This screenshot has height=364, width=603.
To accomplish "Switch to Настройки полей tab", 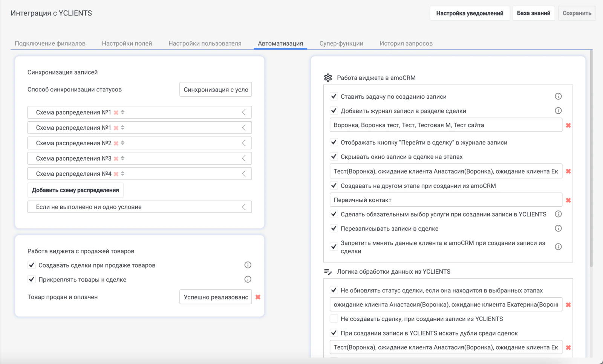I will click(127, 43).
